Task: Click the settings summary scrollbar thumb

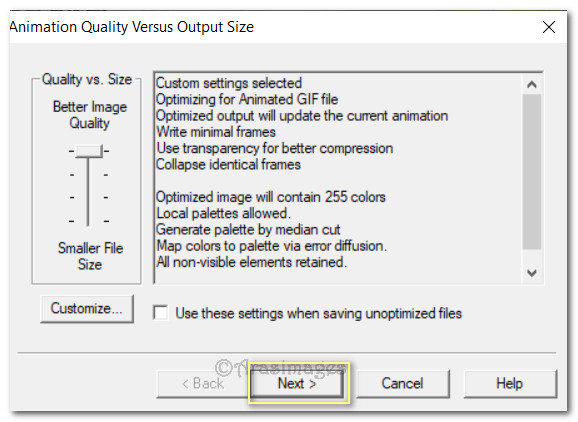Action: click(532, 171)
